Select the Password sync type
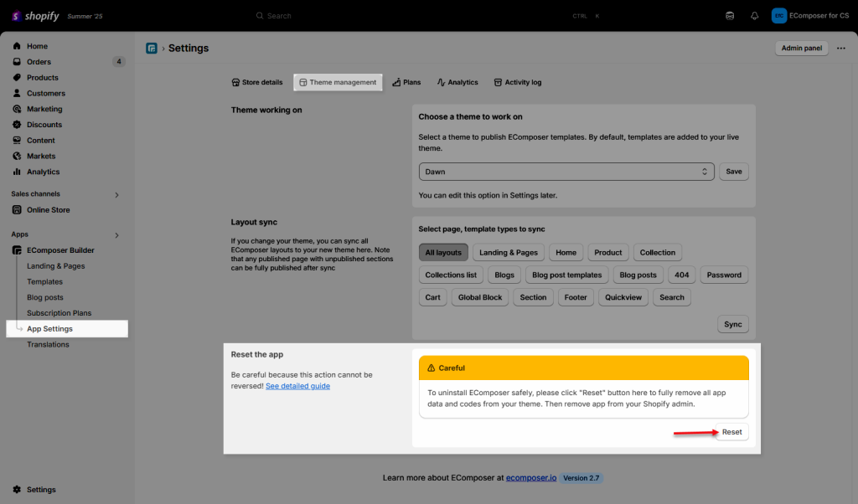Screen dimensions: 858x504 click(724, 275)
